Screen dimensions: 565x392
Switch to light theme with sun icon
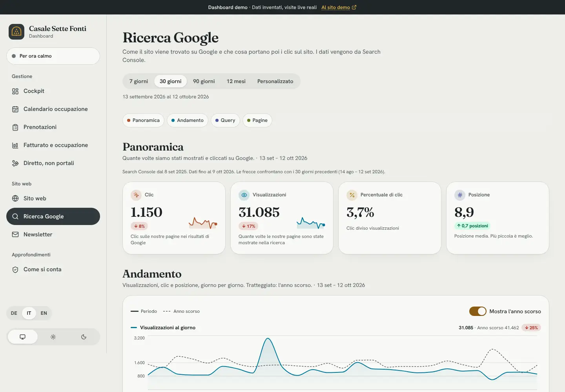pyautogui.click(x=53, y=337)
